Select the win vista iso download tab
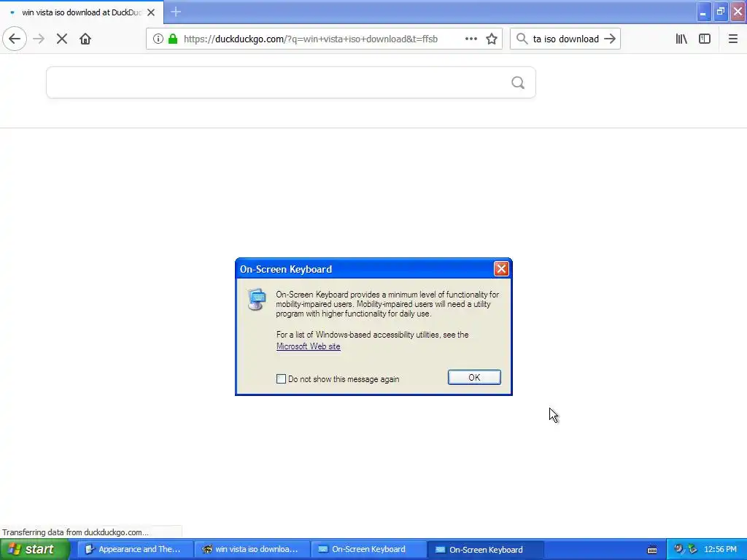 click(82, 12)
